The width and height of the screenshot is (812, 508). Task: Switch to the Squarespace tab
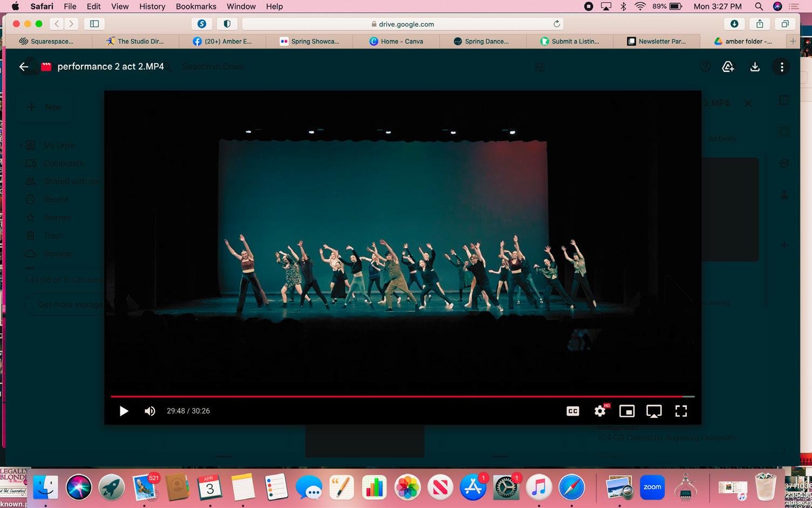pyautogui.click(x=49, y=41)
